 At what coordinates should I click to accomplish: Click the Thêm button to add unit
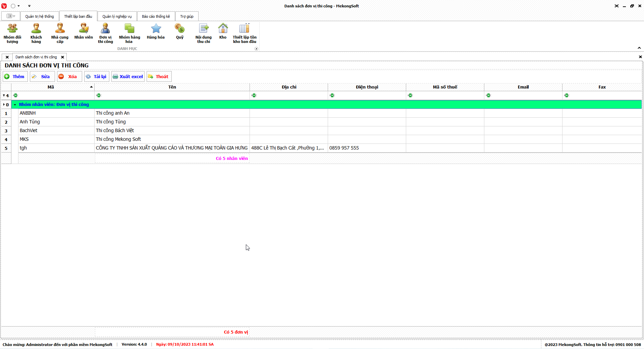click(x=15, y=76)
